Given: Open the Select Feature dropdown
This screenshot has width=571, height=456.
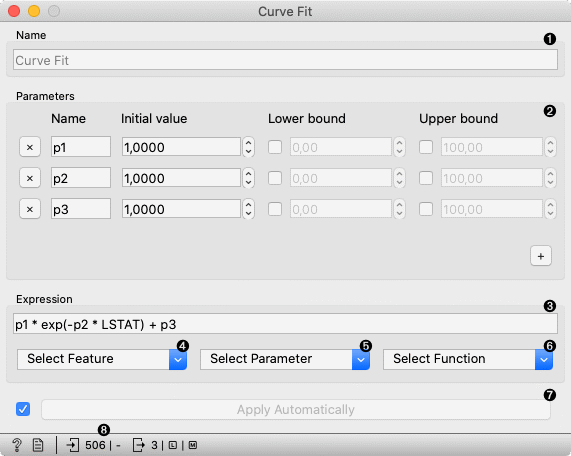Looking at the screenshot, I should click(x=102, y=359).
